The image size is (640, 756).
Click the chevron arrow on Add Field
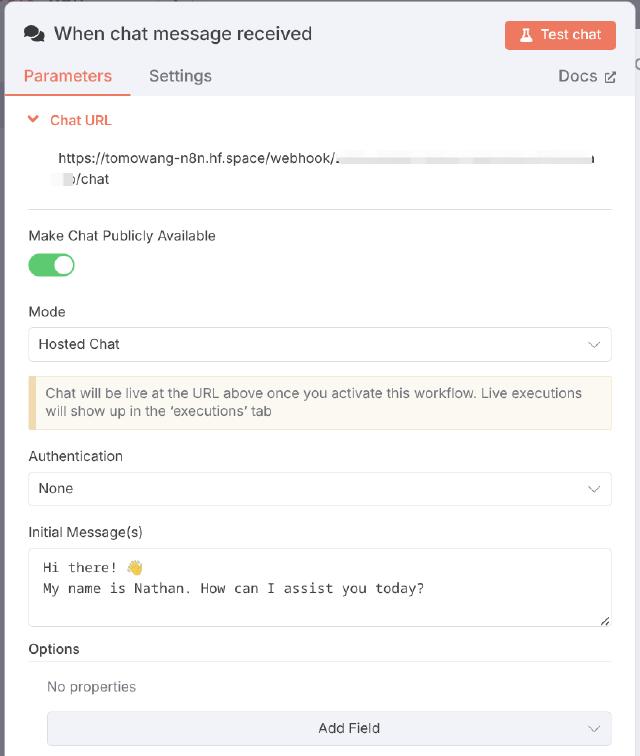pos(594,729)
